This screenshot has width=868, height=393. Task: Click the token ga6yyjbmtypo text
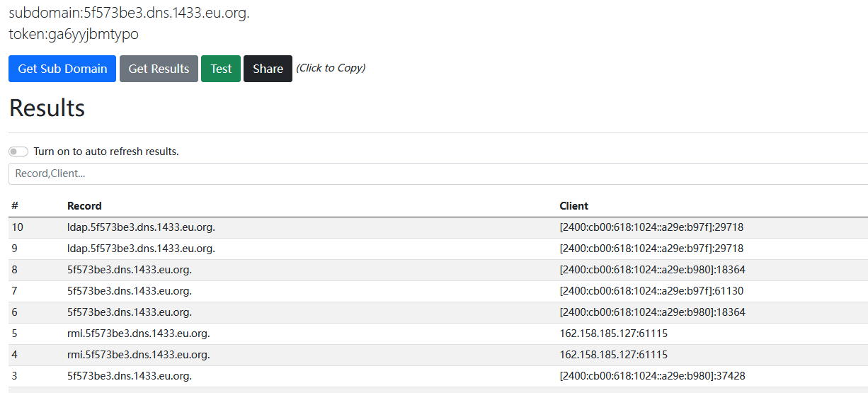pyautogui.click(x=74, y=34)
